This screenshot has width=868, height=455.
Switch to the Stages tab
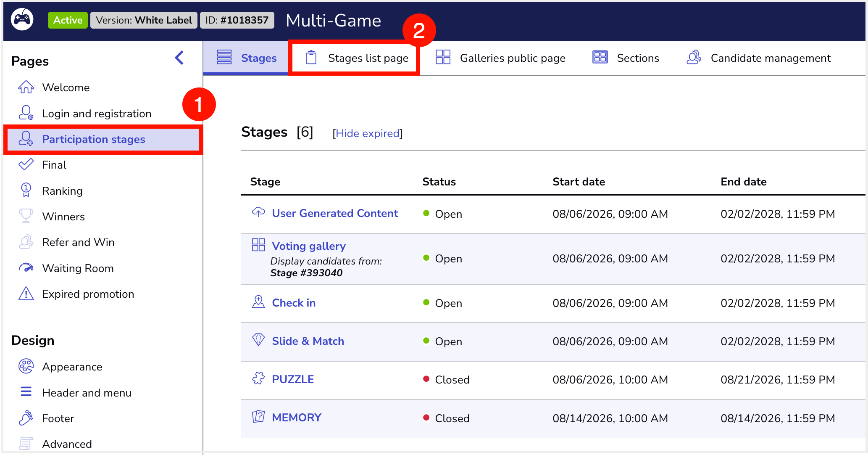[x=246, y=58]
